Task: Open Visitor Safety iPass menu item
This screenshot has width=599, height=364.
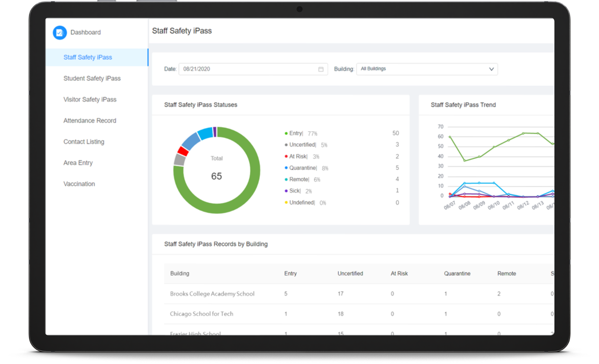Action: tap(90, 100)
